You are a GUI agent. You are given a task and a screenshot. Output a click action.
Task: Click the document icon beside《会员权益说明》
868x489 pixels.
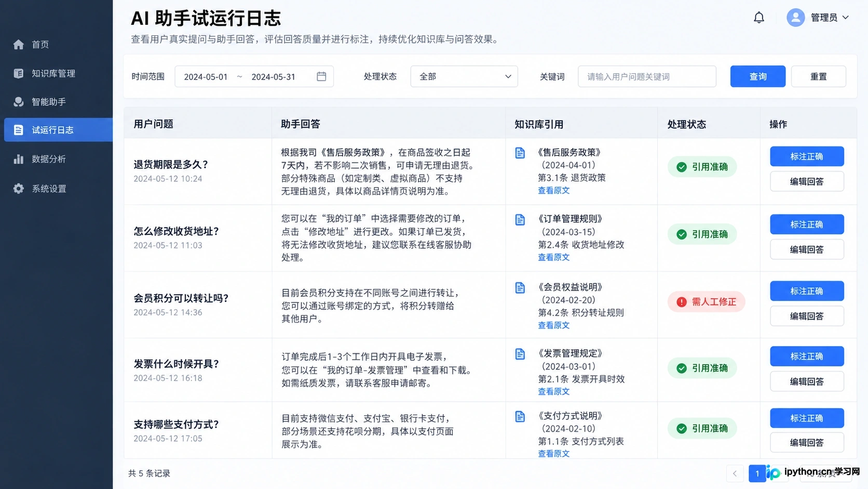(520, 287)
